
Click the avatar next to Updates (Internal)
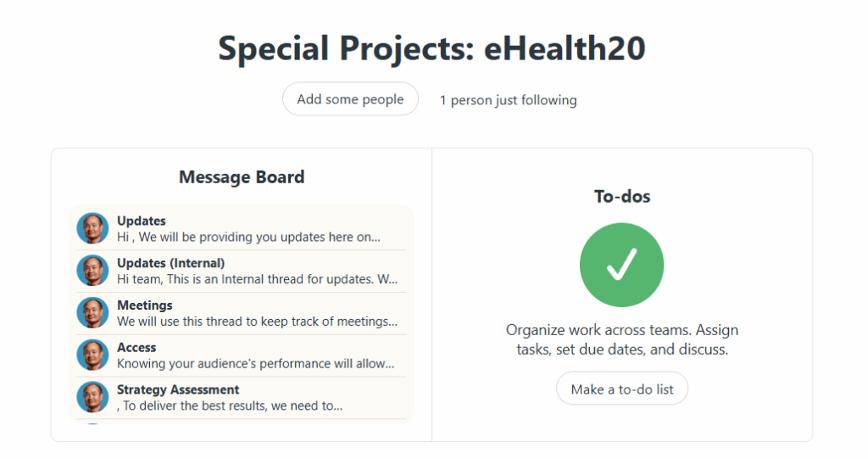point(92,271)
